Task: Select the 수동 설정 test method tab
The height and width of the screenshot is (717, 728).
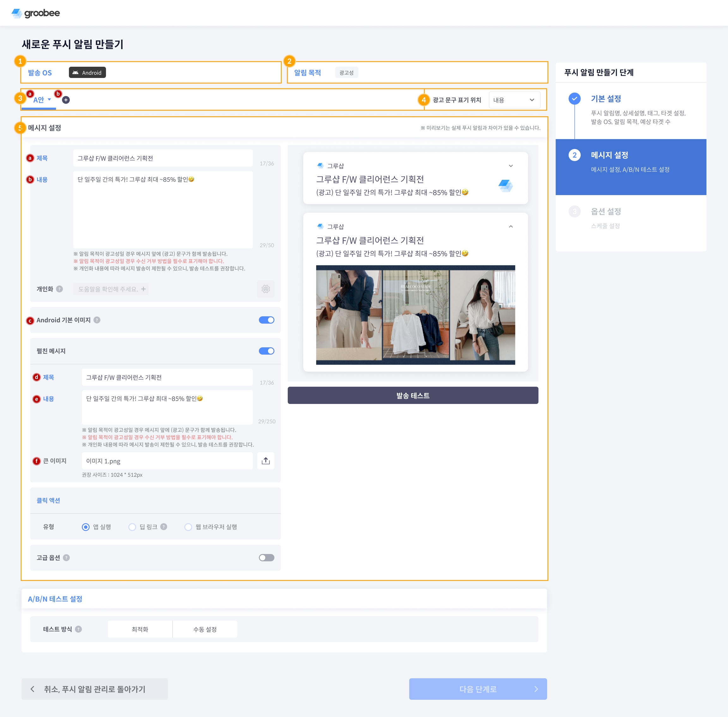Action: coord(205,629)
